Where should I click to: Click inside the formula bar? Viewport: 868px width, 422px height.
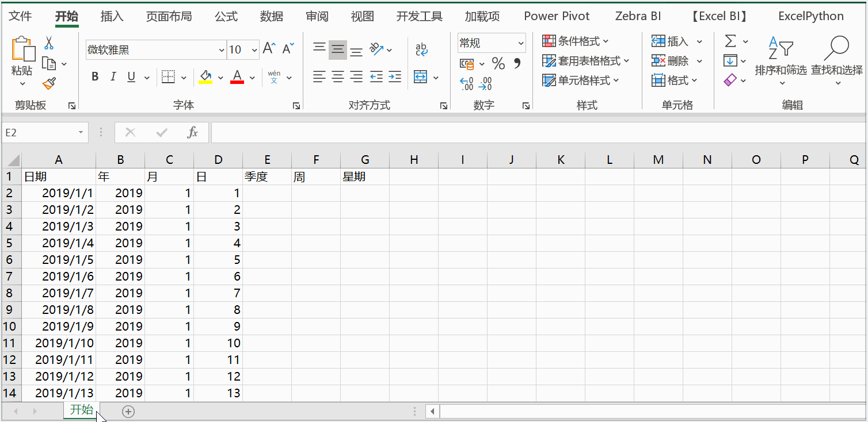[538, 133]
